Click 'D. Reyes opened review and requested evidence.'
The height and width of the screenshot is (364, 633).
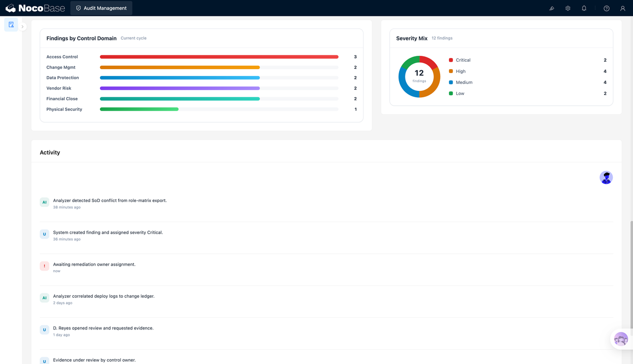pos(103,328)
